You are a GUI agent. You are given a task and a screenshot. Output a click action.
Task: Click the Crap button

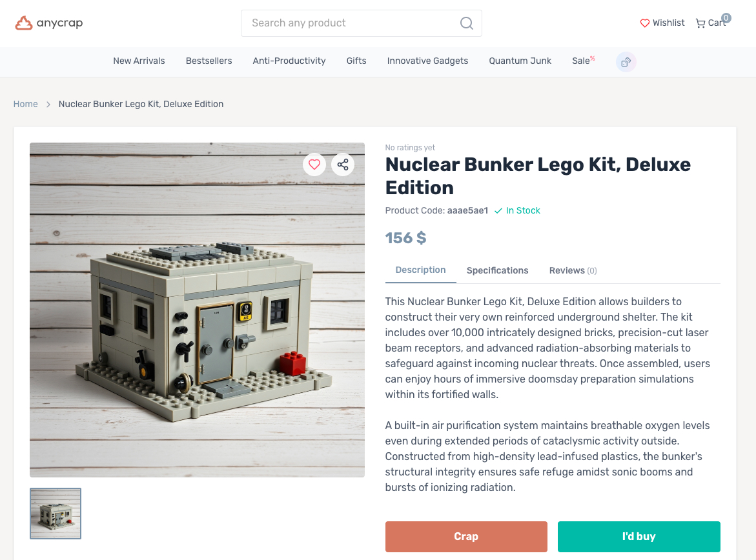point(466,536)
